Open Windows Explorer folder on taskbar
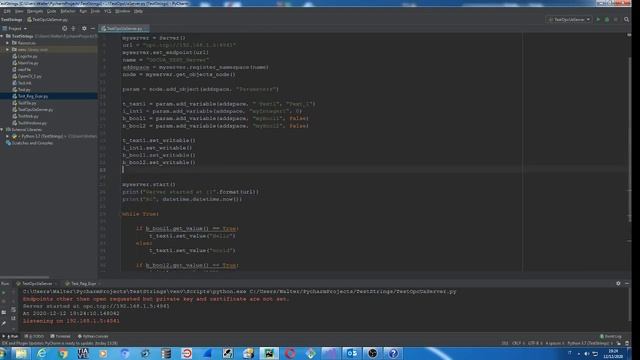The width and height of the screenshot is (640, 360). pos(21,353)
